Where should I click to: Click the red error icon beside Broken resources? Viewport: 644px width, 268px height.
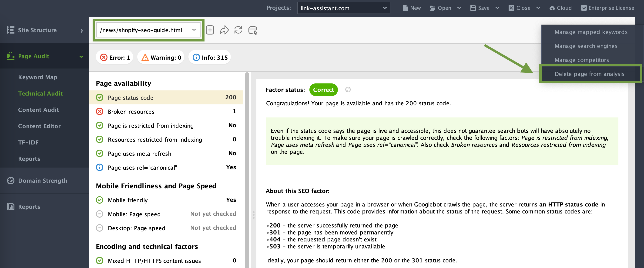click(x=100, y=111)
